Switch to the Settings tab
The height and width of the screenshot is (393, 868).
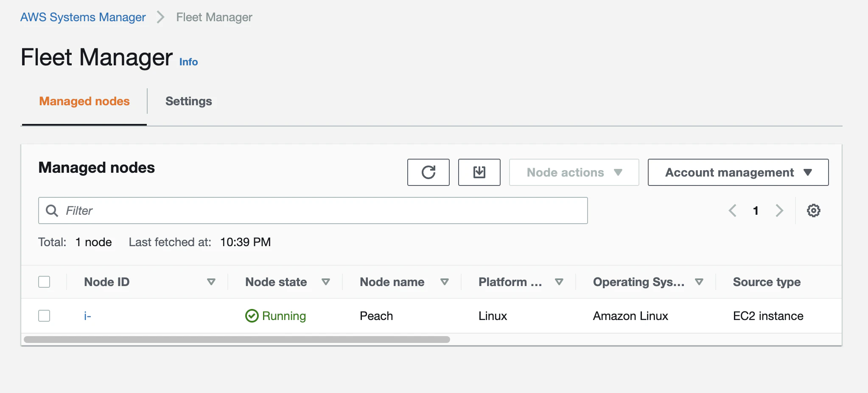(x=189, y=101)
